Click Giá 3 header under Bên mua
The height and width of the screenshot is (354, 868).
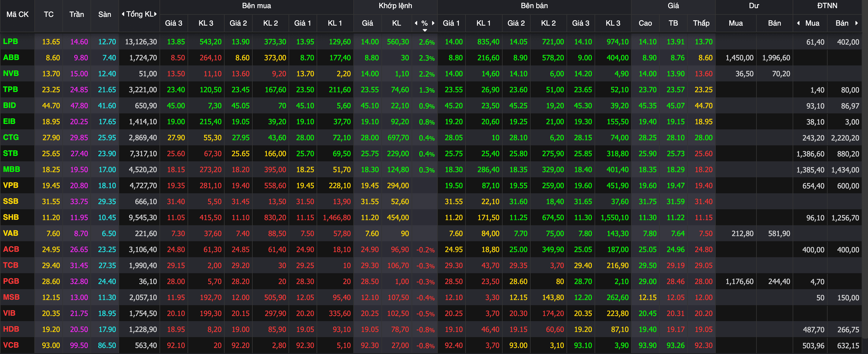coord(174,23)
